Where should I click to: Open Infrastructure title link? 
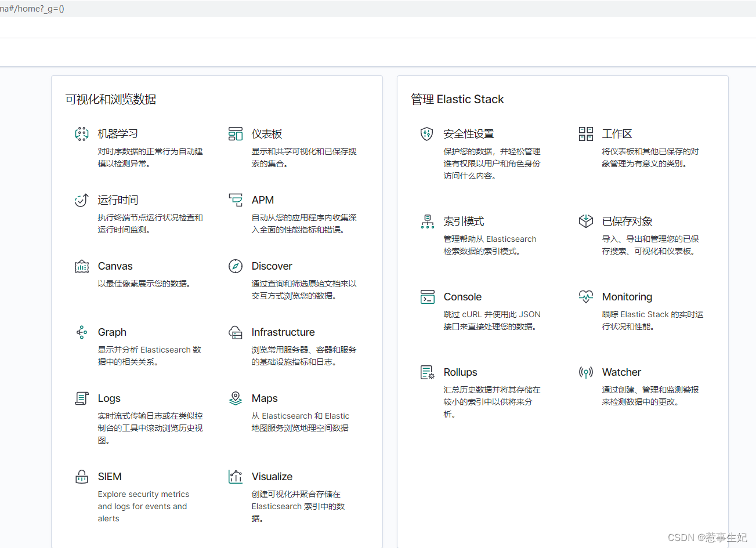click(283, 332)
